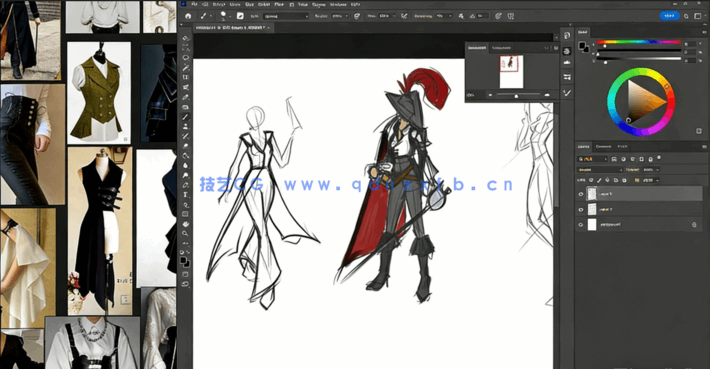
Task: Toggle the Background layer visibility eye
Action: (x=581, y=225)
